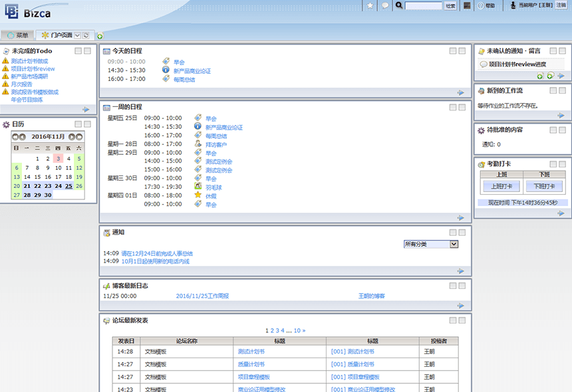Toggle first square box on 今天的日程 panel

(453, 50)
